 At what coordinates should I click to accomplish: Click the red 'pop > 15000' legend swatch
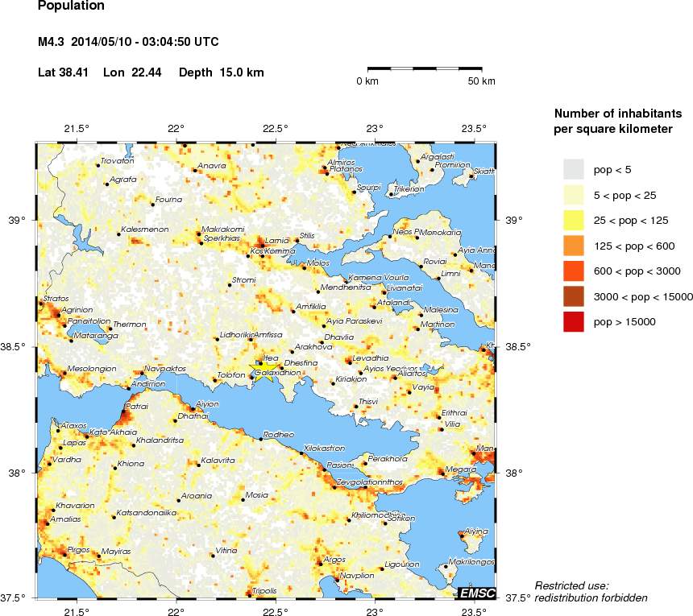[573, 322]
